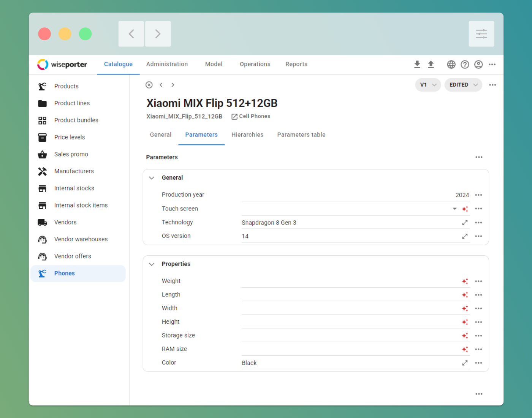The height and width of the screenshot is (418, 532).
Task: Click the browser forward arrow button
Action: click(x=158, y=34)
